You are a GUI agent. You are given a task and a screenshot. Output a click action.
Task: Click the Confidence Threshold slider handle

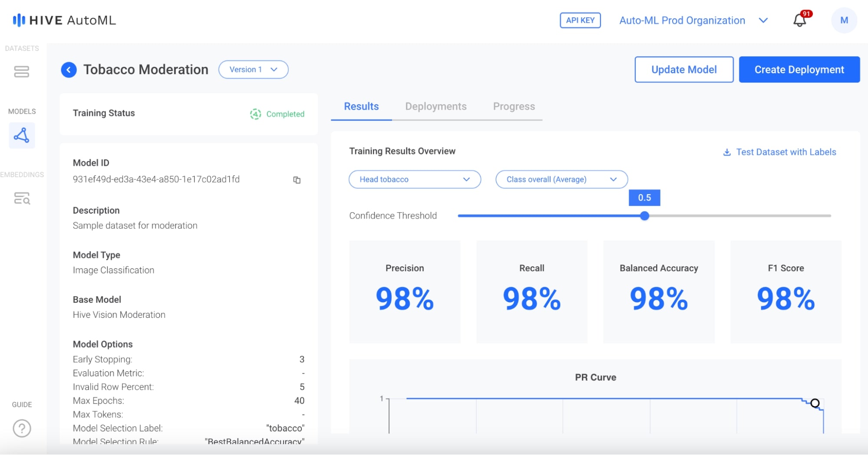645,216
